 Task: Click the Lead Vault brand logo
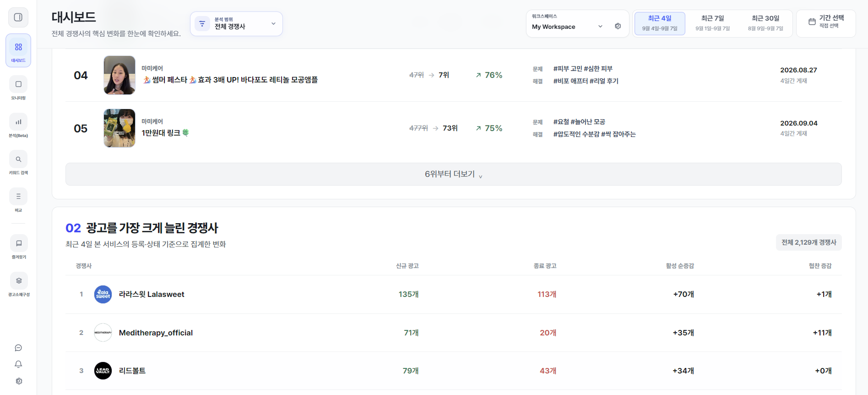[x=103, y=371]
